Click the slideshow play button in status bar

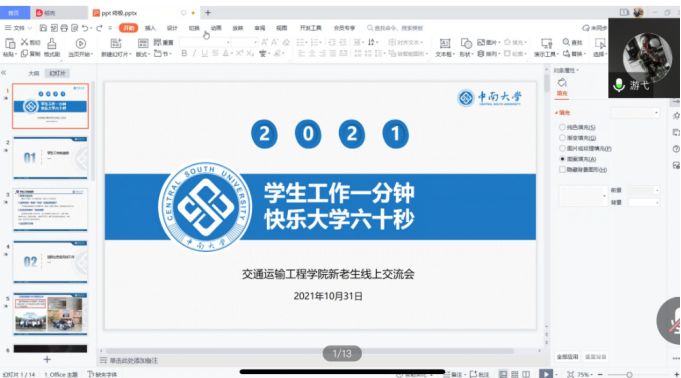tap(545, 374)
